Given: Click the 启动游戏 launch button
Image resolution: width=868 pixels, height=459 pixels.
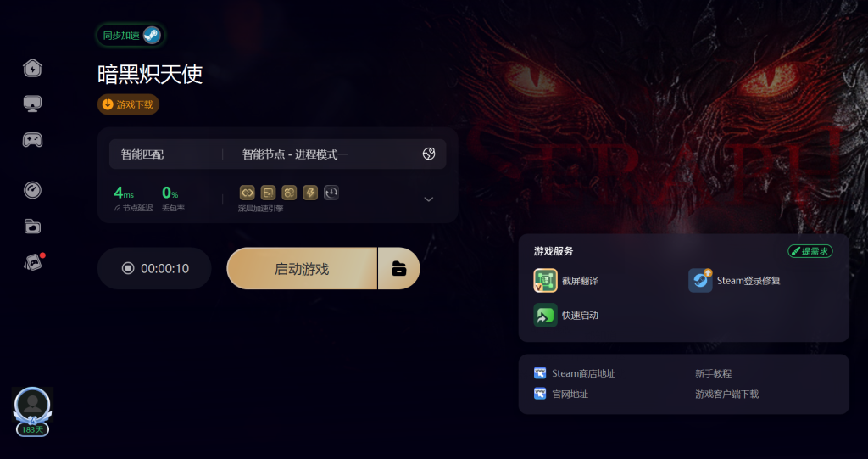Looking at the screenshot, I should (302, 268).
